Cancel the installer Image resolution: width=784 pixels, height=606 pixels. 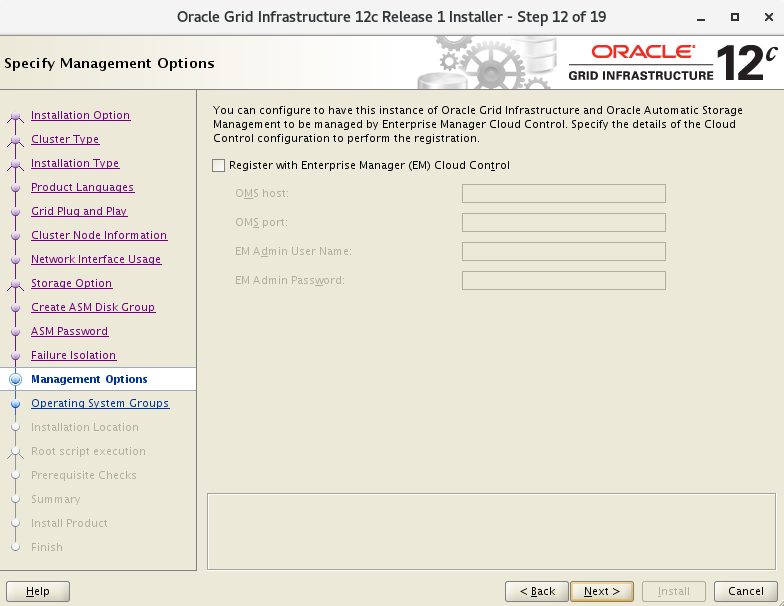coord(746,592)
